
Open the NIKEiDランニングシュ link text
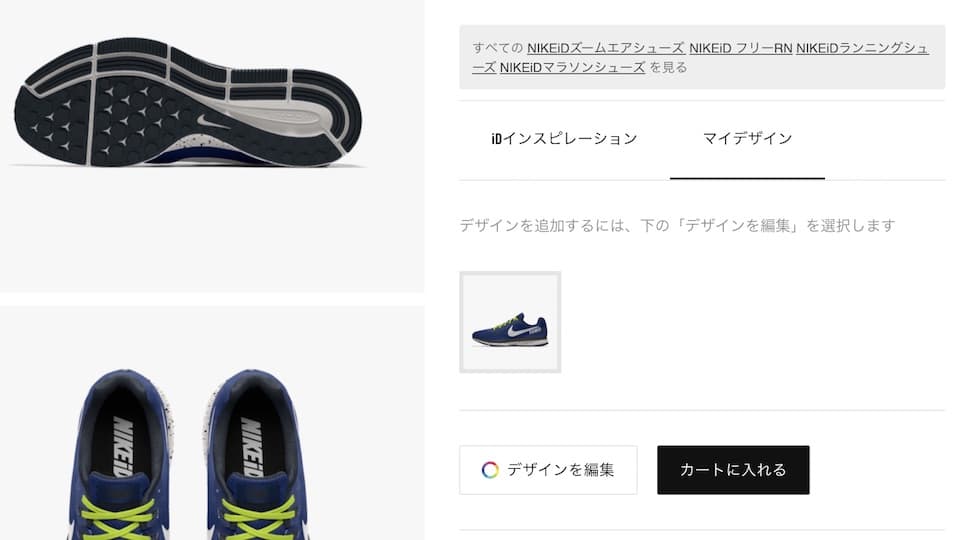pos(863,48)
